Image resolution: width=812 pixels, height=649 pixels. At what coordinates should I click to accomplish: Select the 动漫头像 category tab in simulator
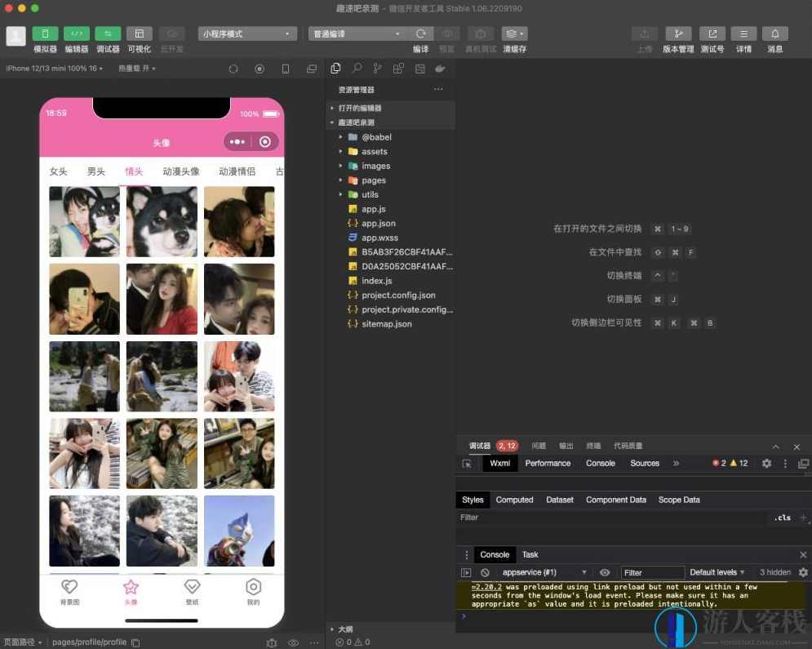click(x=181, y=171)
